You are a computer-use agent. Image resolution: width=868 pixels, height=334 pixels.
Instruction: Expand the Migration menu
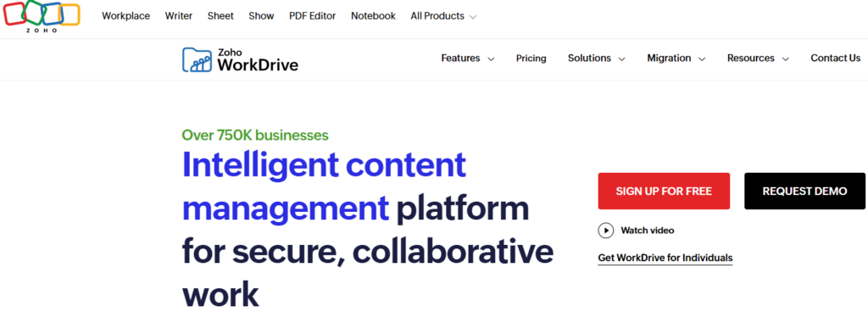[x=676, y=58]
